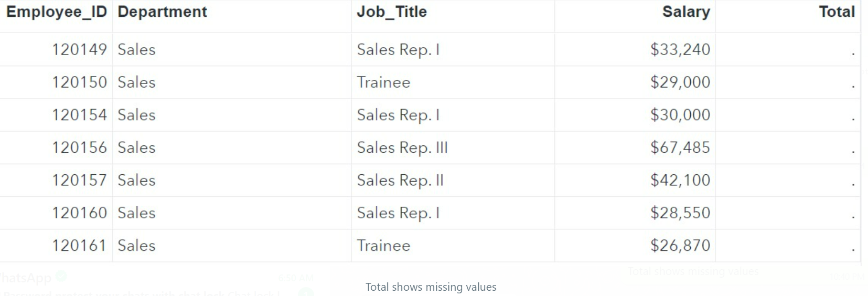
Task: Click the "Total shows missing values" caption
Action: tap(431, 287)
